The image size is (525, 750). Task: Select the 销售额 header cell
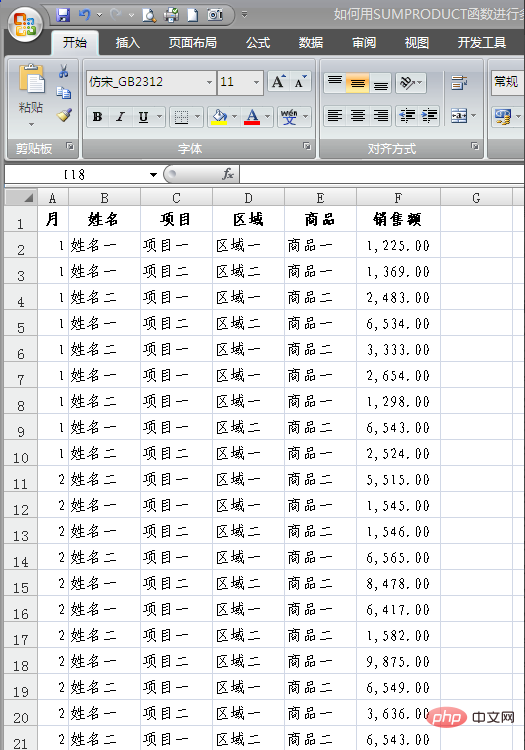click(398, 219)
